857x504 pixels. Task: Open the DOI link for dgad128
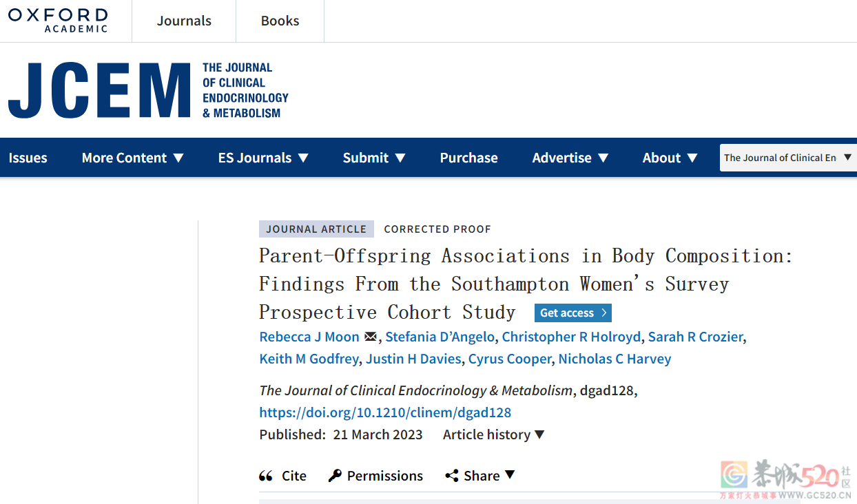pos(385,412)
